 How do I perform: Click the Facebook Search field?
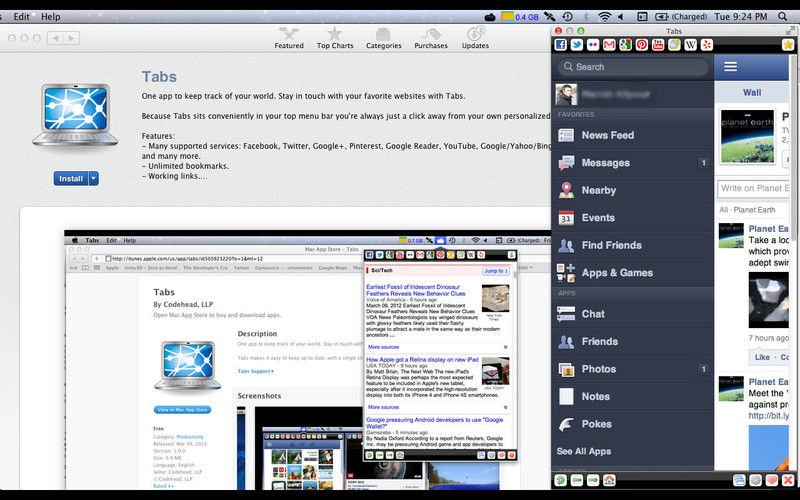632,67
